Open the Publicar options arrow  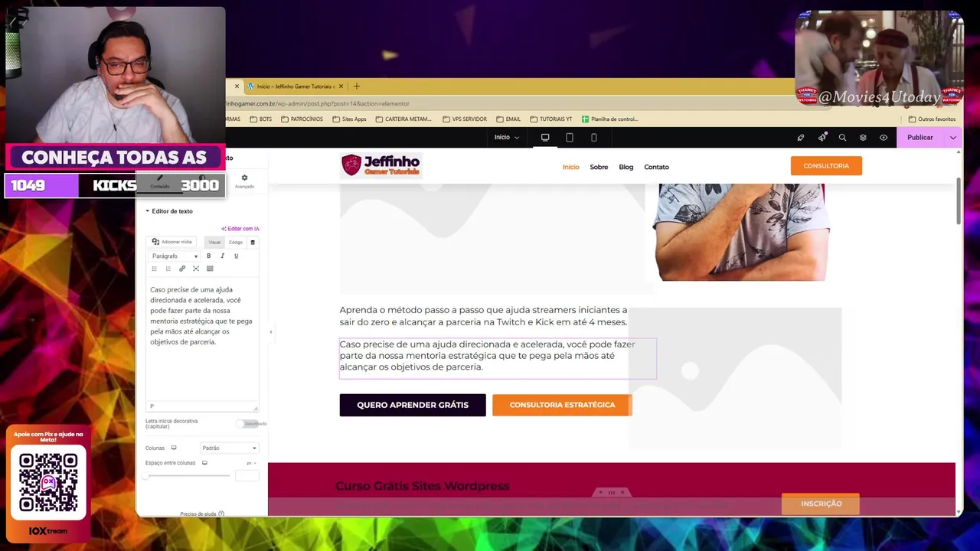[953, 138]
